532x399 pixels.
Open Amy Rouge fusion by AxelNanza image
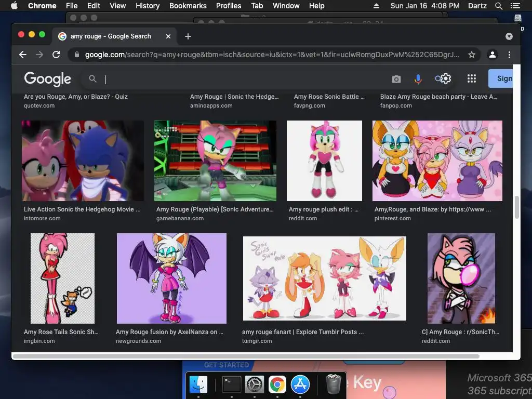coord(171,278)
